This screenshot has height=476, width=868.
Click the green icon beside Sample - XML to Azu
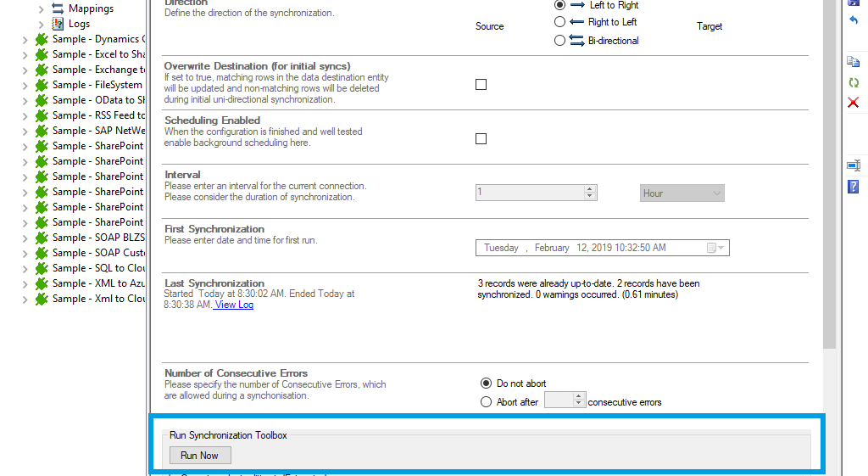tap(42, 283)
